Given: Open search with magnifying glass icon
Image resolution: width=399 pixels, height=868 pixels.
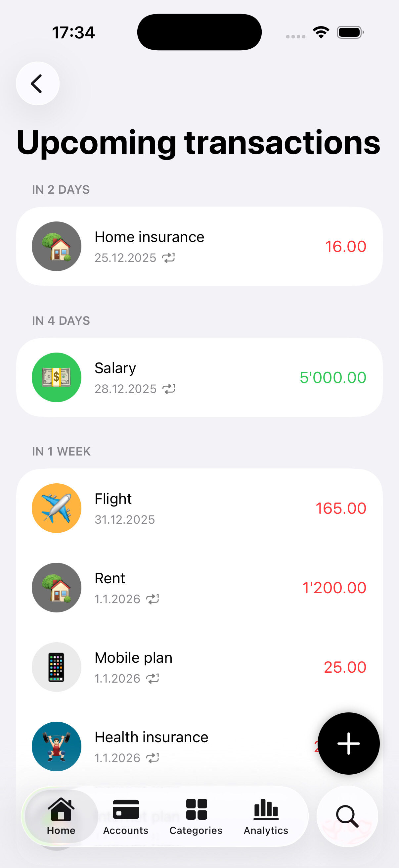Looking at the screenshot, I should [x=347, y=816].
